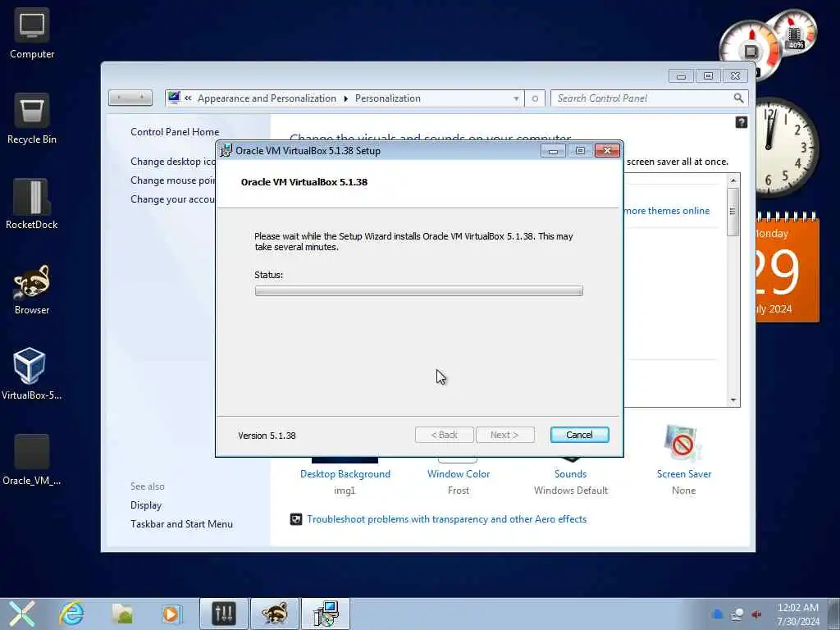Click the themes list scrollbar thumb
Viewport: 840px width, 630px height.
tap(733, 212)
